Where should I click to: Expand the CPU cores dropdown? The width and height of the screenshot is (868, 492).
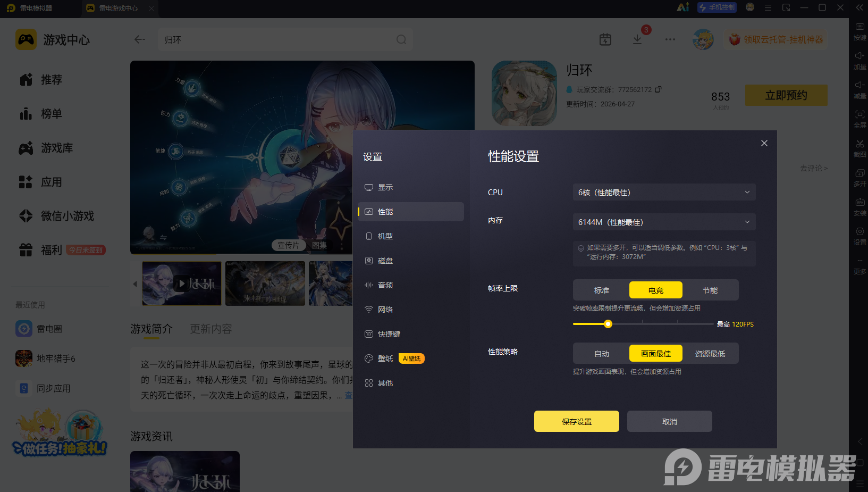pos(664,192)
